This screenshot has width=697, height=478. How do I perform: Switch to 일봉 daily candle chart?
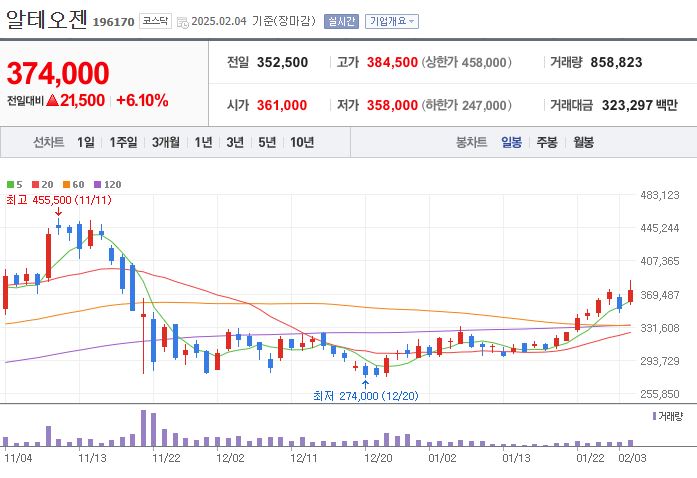511,142
